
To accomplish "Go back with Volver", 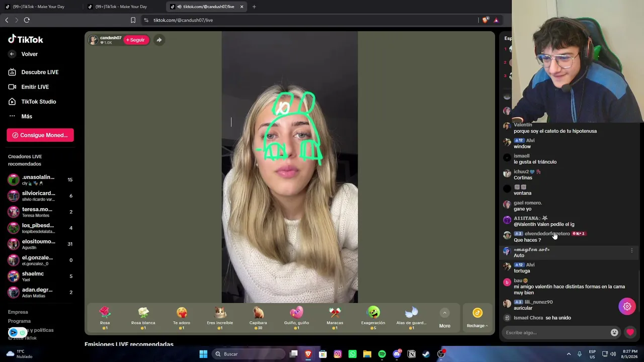I will [24, 54].
